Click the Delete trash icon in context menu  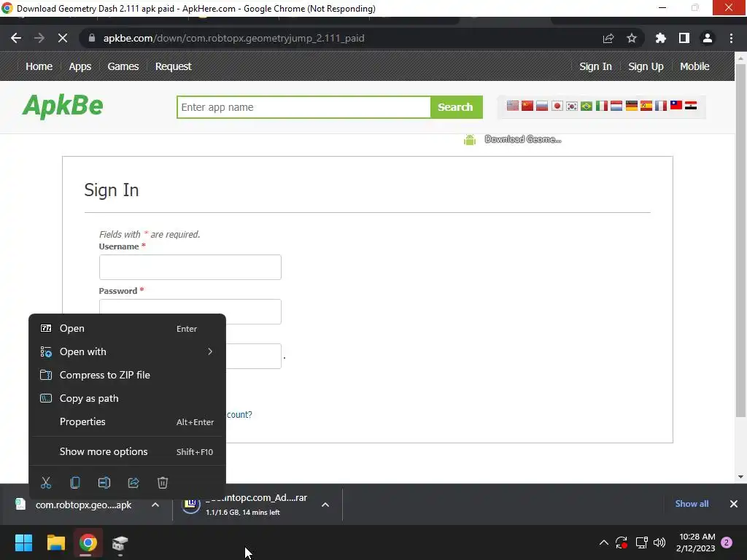click(163, 483)
